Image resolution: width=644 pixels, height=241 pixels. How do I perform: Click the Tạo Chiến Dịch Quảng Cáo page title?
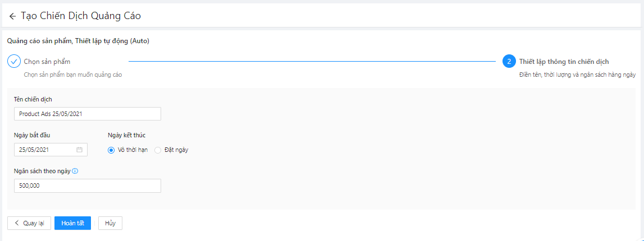(81, 16)
